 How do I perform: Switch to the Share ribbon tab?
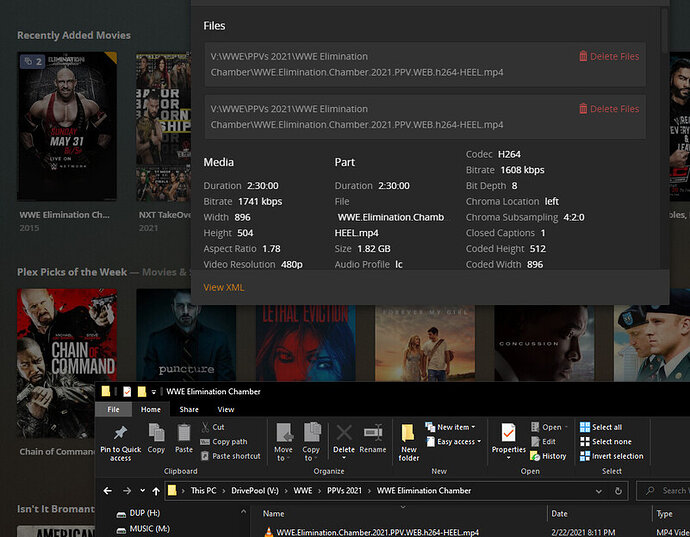[189, 409]
